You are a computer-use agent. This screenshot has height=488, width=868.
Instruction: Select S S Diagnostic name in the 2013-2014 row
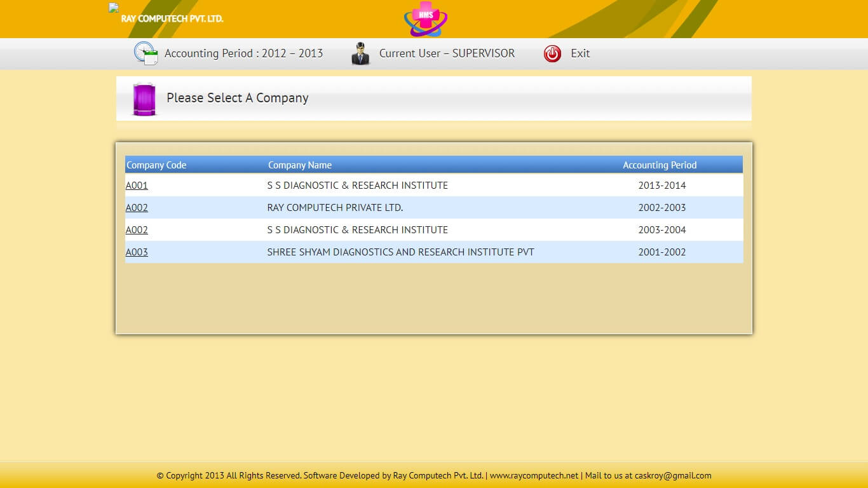[358, 186]
